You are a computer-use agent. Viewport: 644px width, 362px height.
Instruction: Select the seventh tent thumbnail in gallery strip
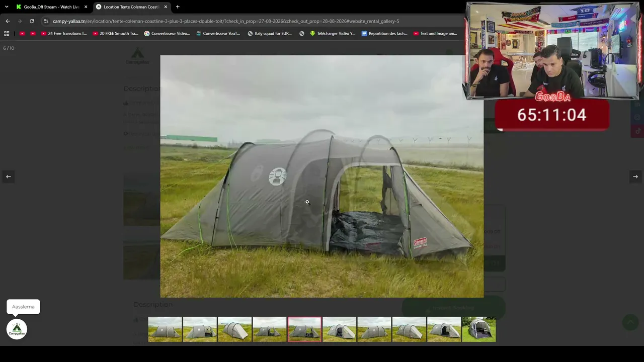pyautogui.click(x=374, y=329)
